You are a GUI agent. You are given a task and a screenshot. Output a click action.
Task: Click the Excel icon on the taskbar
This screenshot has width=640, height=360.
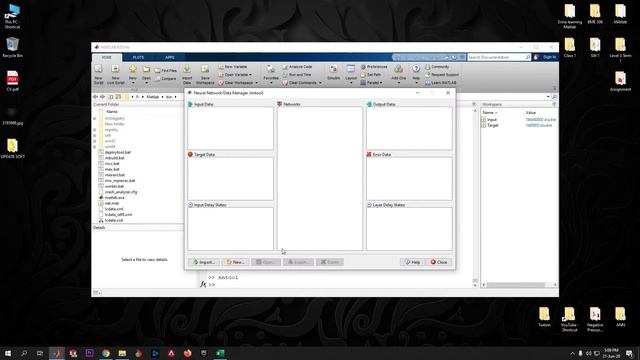click(x=220, y=353)
